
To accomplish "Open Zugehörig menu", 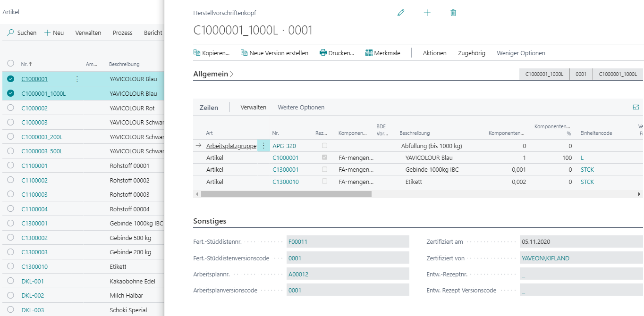I will [471, 53].
